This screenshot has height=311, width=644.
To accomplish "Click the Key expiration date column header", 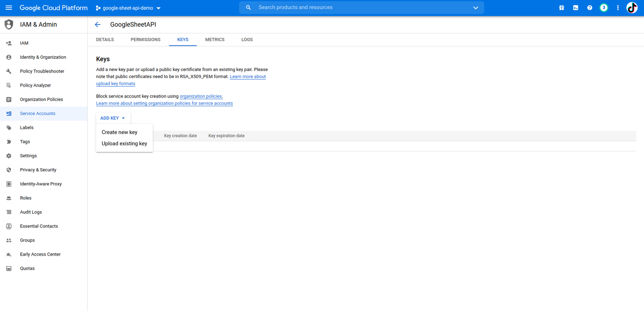I will click(x=226, y=136).
